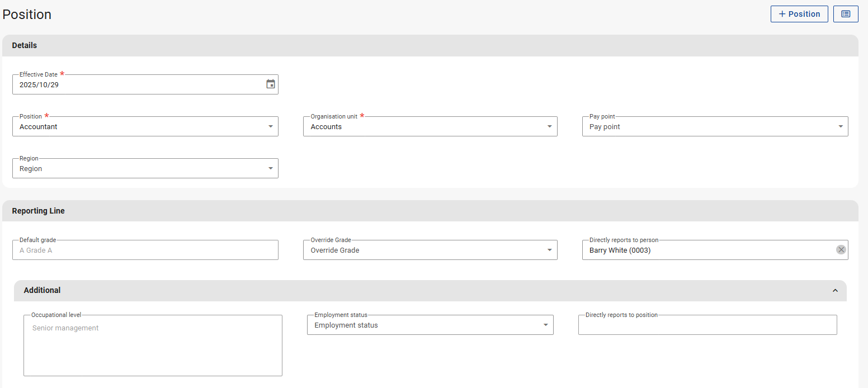Viewport: 868px width, 388px height.
Task: Click the Additional panel header title
Action: pyautogui.click(x=43, y=290)
